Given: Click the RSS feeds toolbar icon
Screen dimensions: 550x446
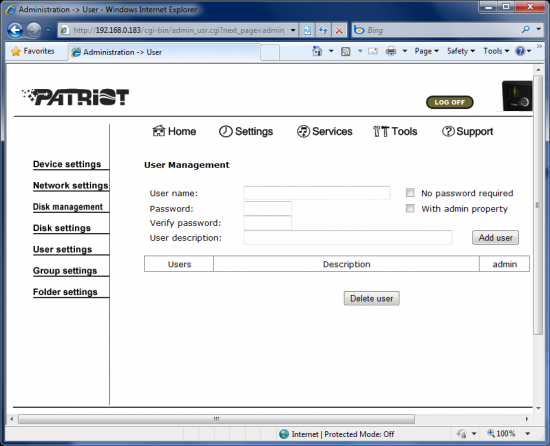Looking at the screenshot, I should coord(346,52).
